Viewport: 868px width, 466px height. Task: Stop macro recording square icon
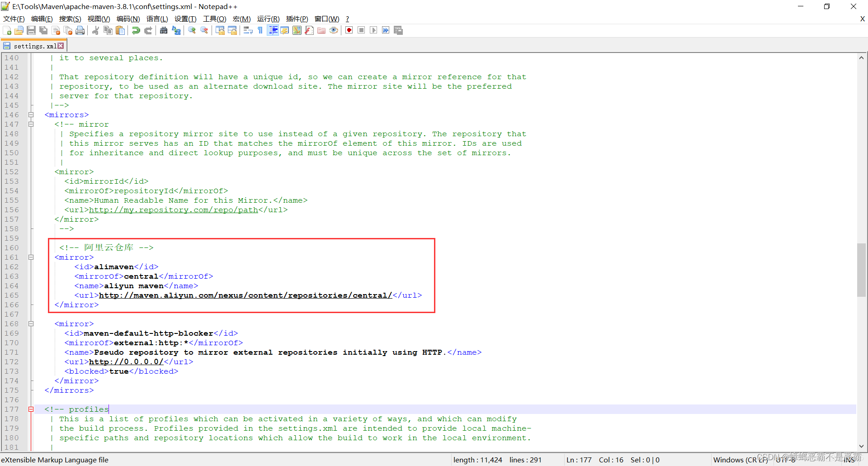pos(361,30)
